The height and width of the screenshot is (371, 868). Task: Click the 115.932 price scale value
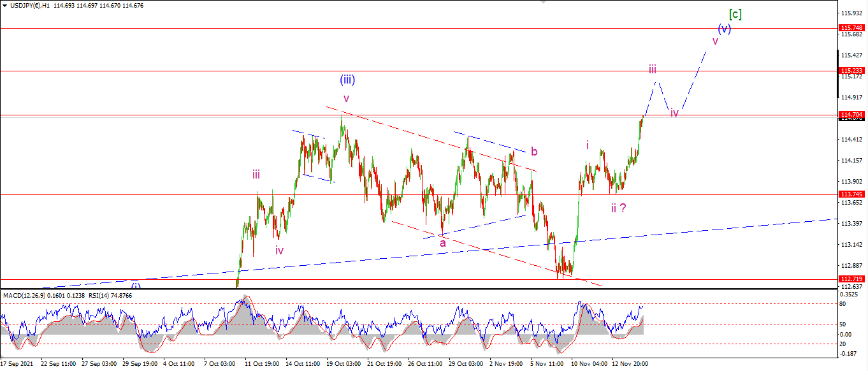coord(851,13)
